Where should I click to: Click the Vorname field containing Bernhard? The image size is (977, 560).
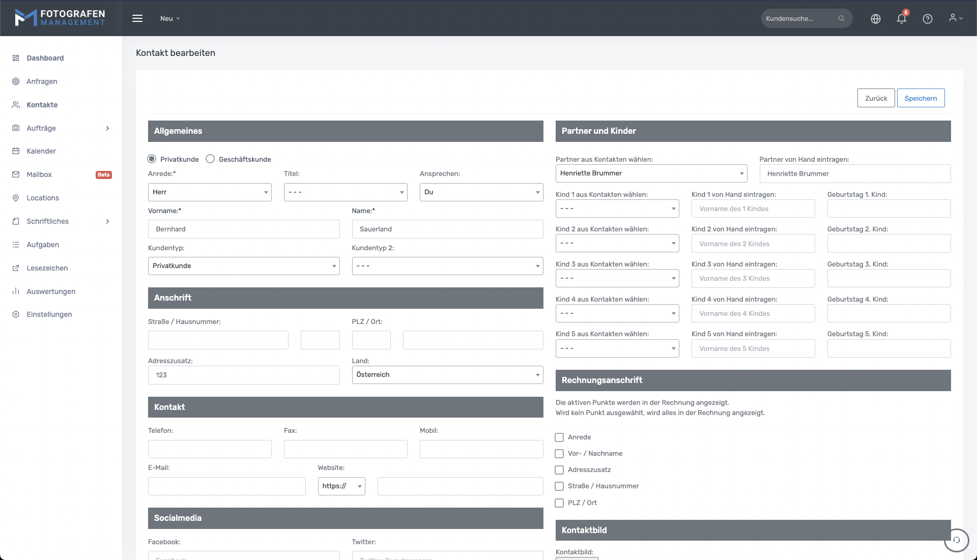tap(243, 229)
